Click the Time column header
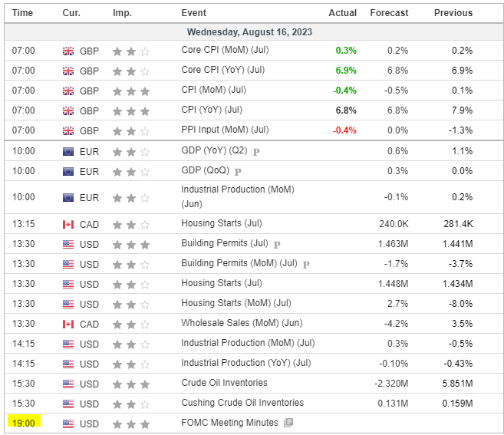 click(x=23, y=13)
